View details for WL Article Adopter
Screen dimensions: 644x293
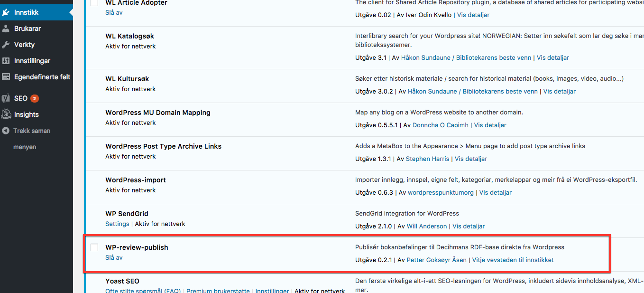point(473,15)
